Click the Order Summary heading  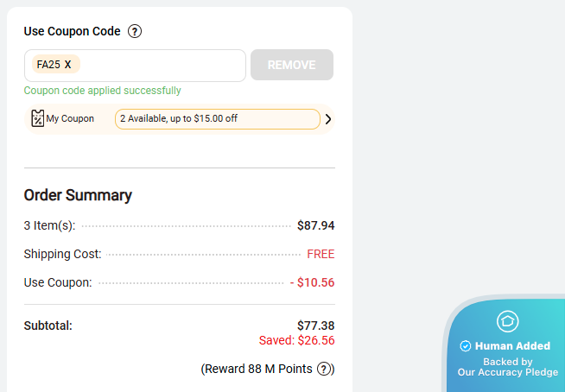[x=78, y=195]
